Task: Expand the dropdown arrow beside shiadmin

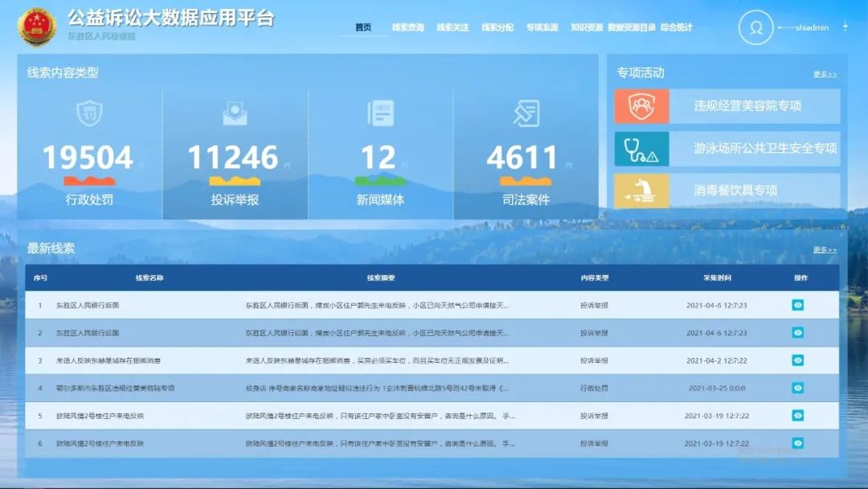Action: 845,27
